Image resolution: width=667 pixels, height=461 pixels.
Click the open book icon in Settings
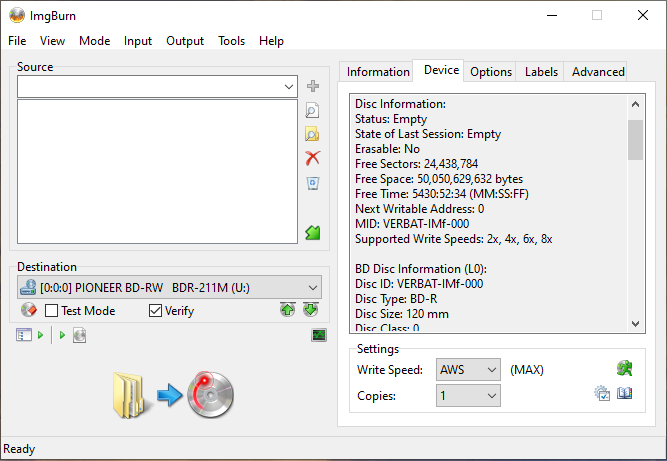(x=624, y=393)
